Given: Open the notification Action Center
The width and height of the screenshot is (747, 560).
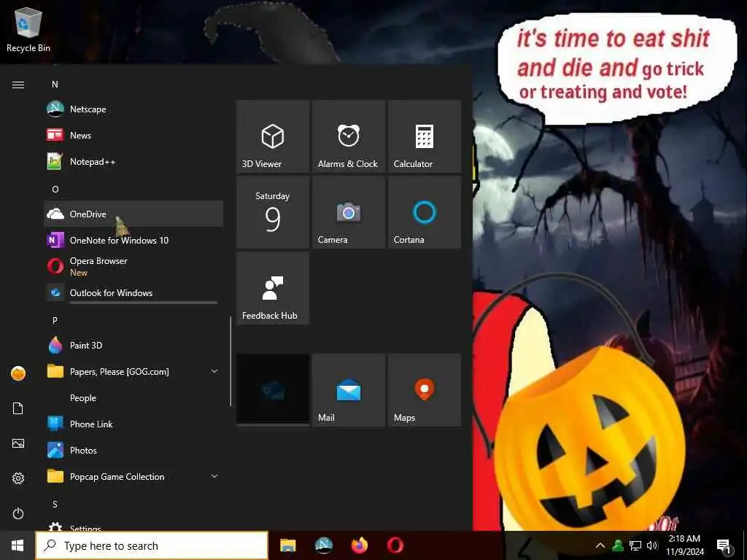Looking at the screenshot, I should tap(724, 546).
